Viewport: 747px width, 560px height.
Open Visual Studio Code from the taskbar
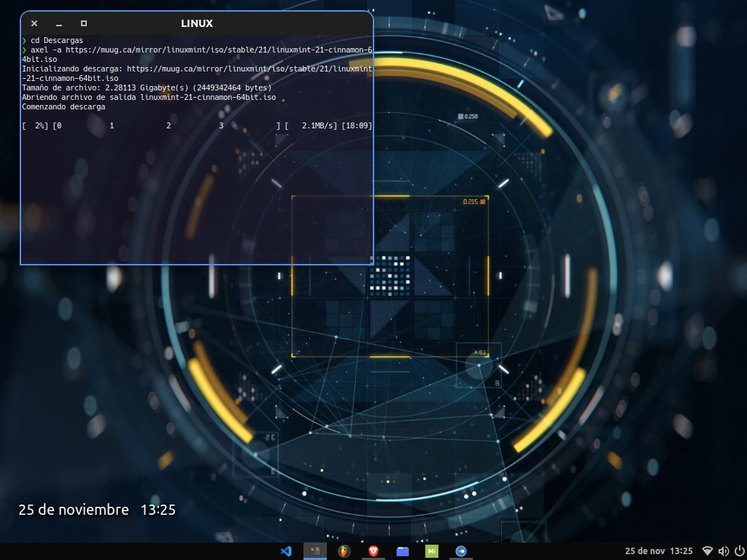(286, 551)
